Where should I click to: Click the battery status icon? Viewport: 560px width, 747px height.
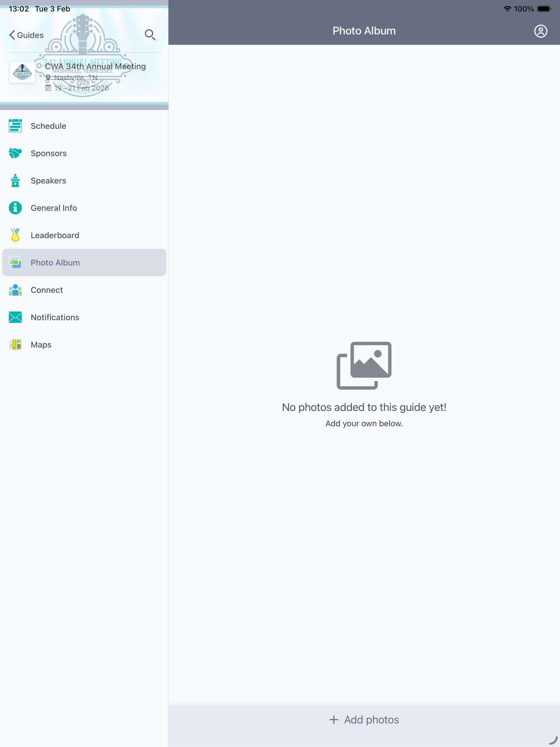click(544, 9)
